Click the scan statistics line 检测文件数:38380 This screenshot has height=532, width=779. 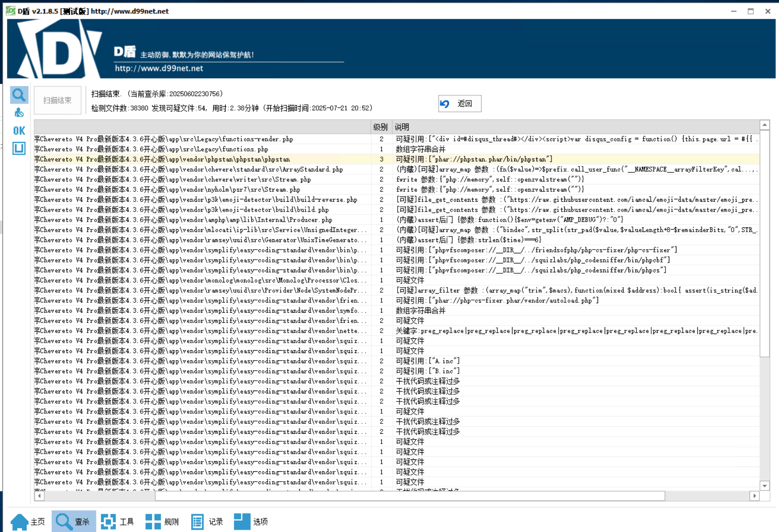point(232,108)
